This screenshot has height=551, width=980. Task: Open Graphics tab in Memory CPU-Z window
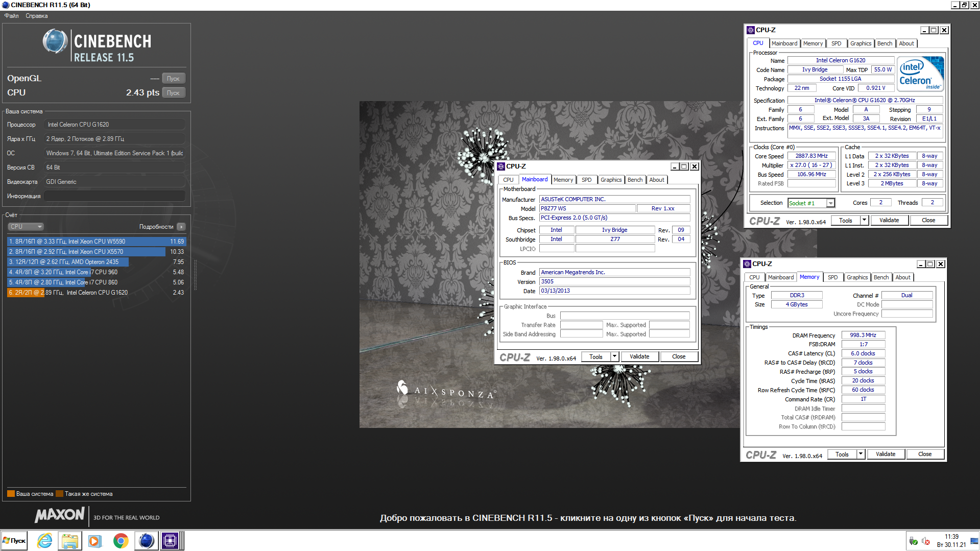(857, 277)
